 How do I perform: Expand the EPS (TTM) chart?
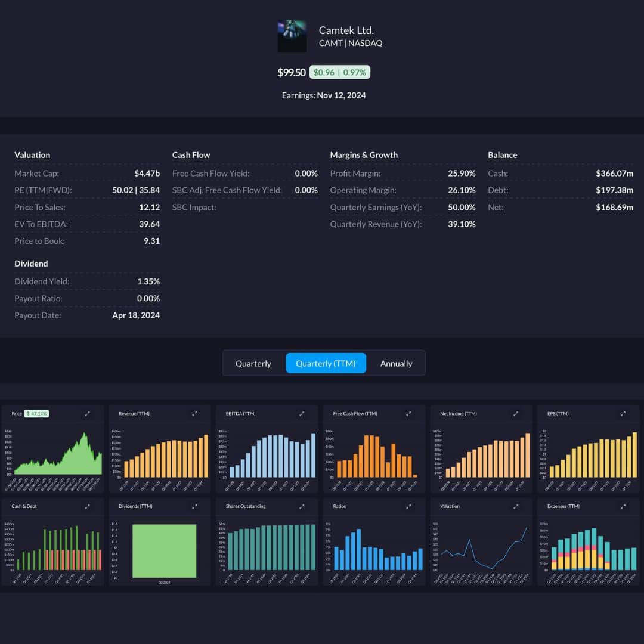tap(623, 414)
